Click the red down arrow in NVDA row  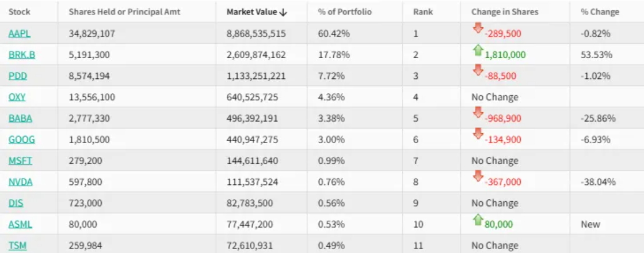point(477,178)
